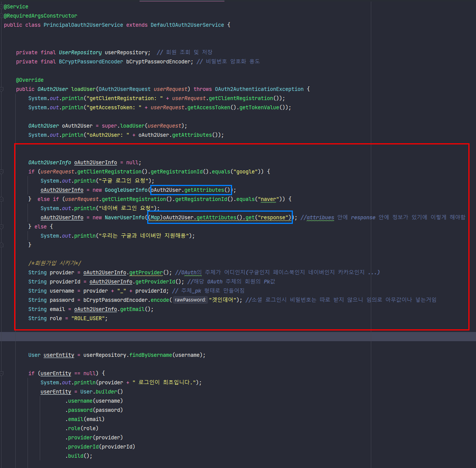Click the .provider(provider) builder call
The width and height of the screenshot is (476, 468).
point(94,437)
